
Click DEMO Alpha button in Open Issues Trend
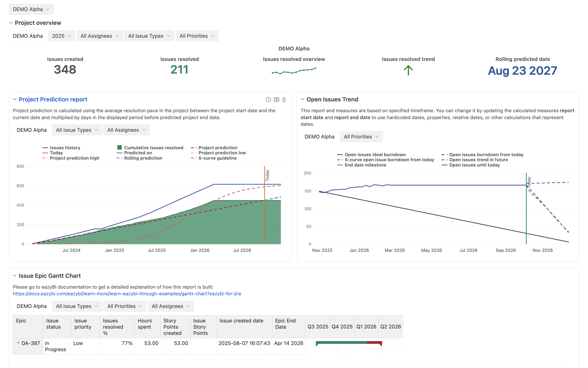319,137
